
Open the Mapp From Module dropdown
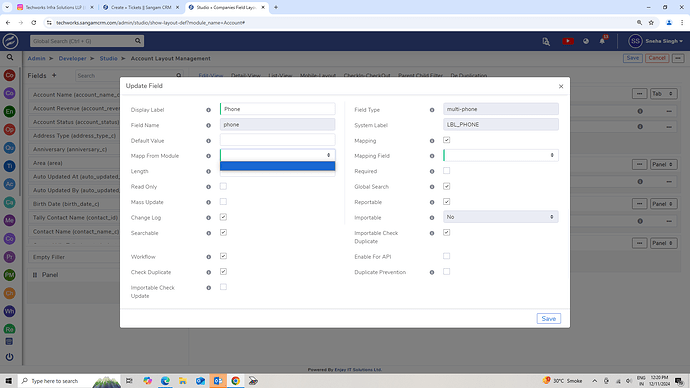click(278, 155)
